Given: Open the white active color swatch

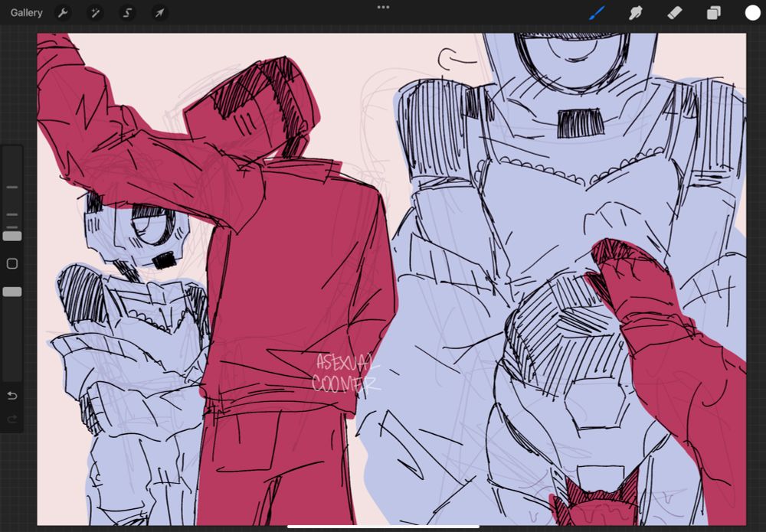Looking at the screenshot, I should pyautogui.click(x=752, y=13).
